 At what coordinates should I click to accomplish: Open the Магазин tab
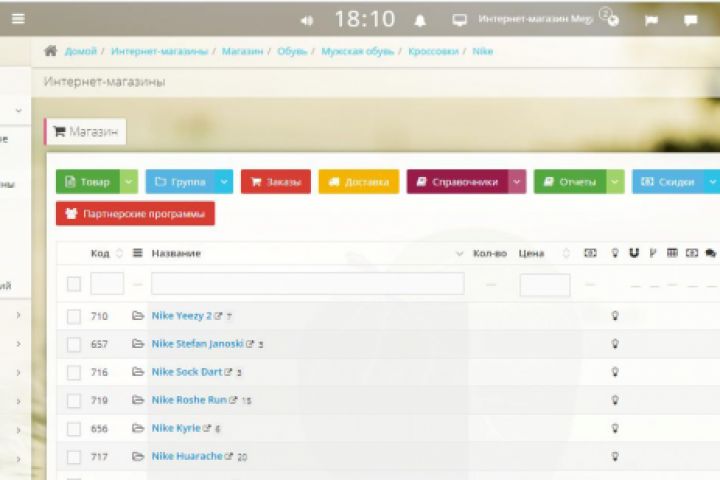[x=85, y=132]
